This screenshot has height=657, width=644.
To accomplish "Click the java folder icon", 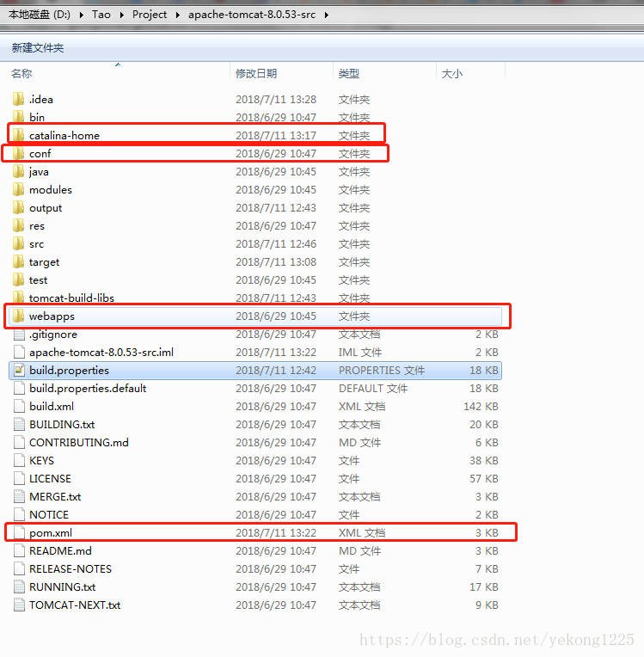I will pyautogui.click(x=18, y=171).
